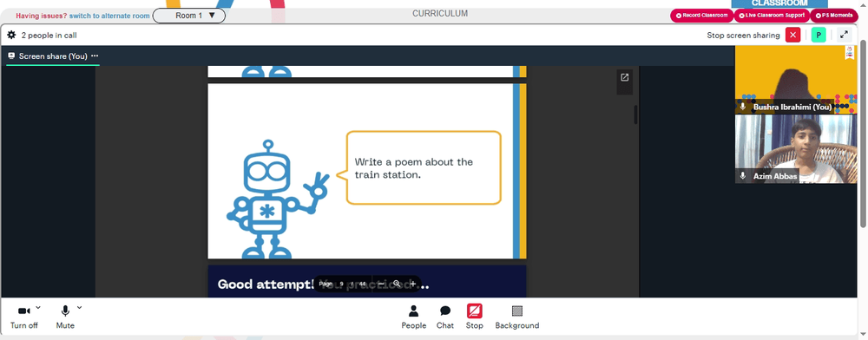
Task: Open the Room 1 dropdown
Action: 188,16
